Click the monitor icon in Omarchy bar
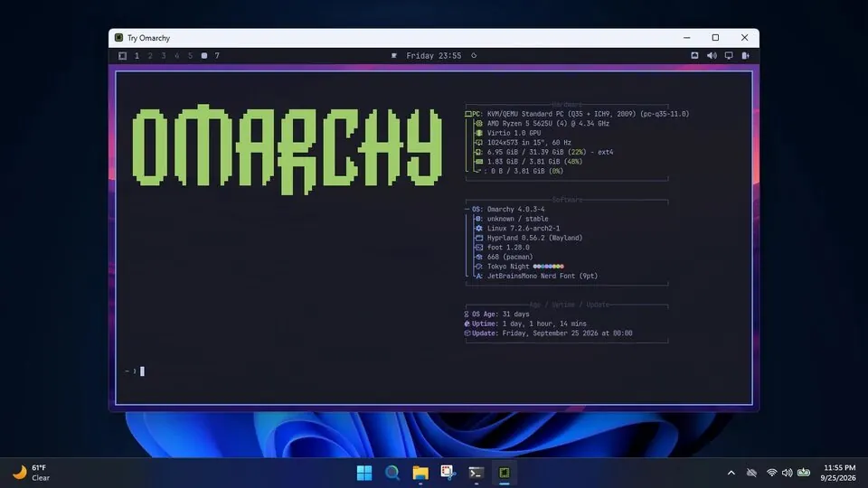The image size is (868, 488). 729,55
